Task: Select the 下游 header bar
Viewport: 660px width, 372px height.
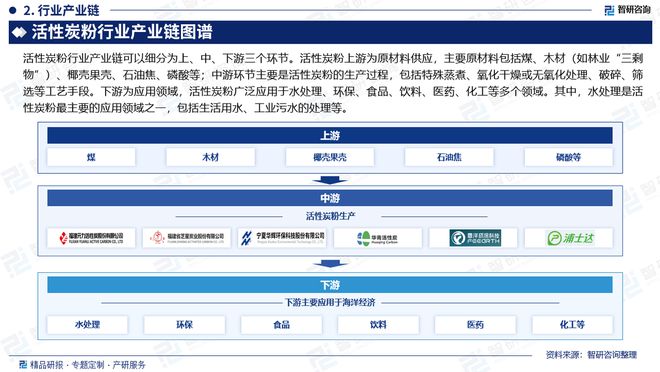Action: point(330,285)
